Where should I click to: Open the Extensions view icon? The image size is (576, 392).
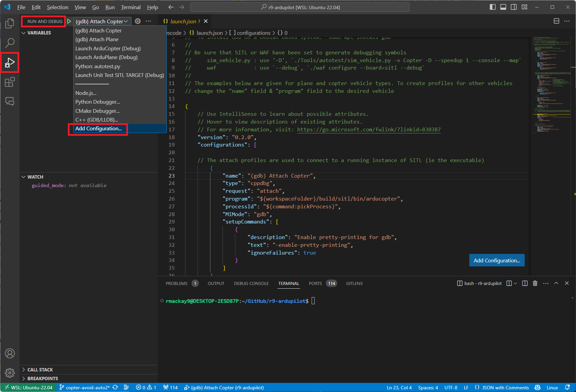pos(10,82)
